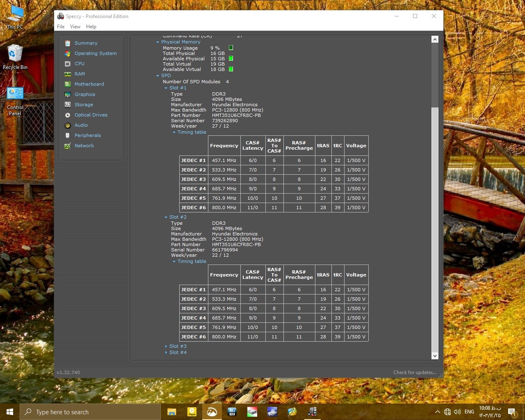Go to the Motherboard page

(89, 84)
